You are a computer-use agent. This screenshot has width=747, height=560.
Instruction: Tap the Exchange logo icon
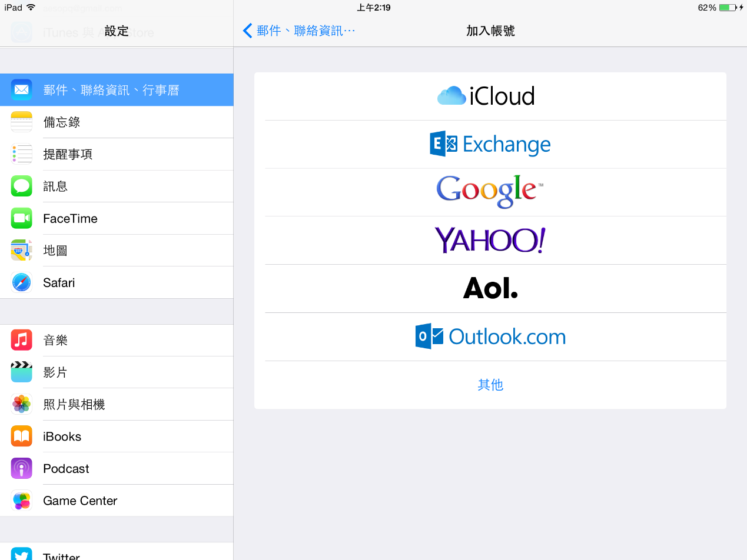click(444, 144)
